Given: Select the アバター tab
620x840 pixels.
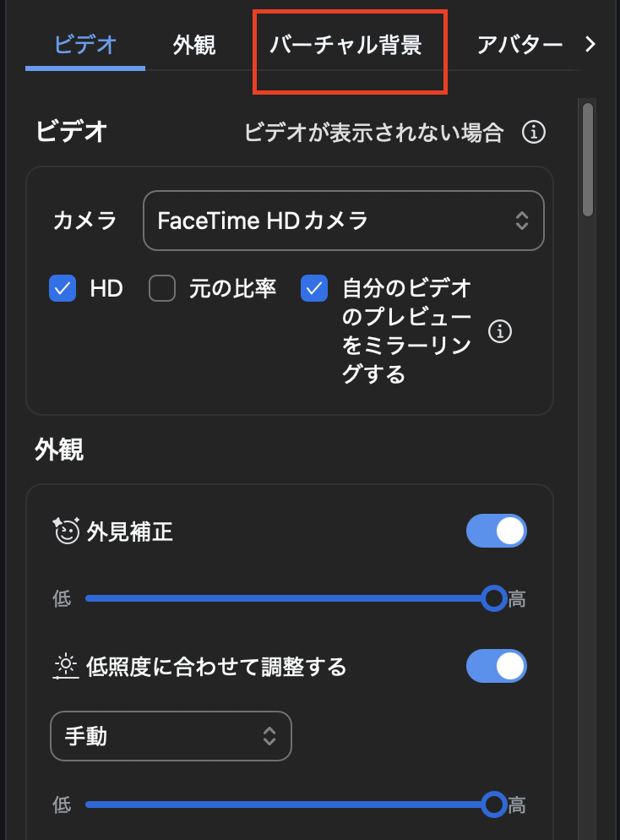Looking at the screenshot, I should (519, 45).
